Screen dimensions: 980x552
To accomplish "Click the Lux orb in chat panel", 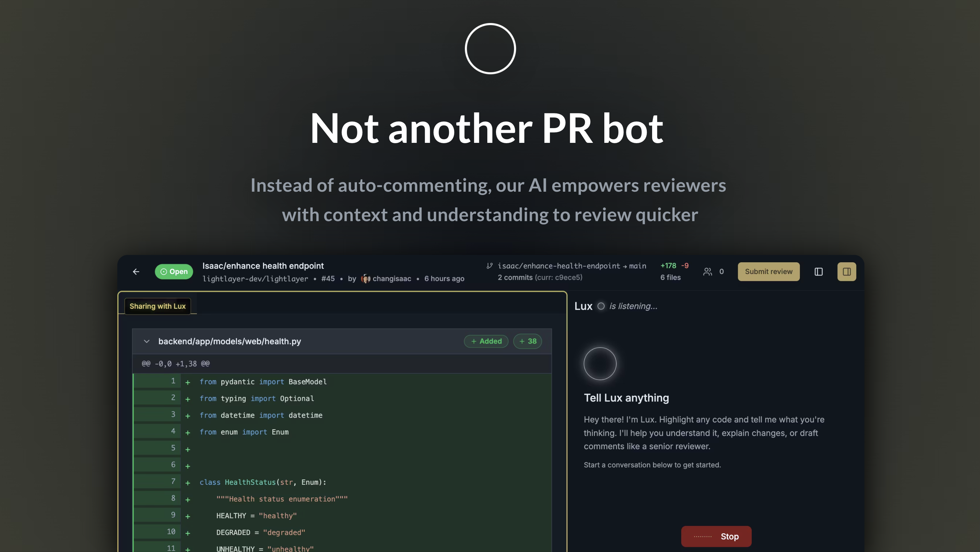I will pyautogui.click(x=600, y=364).
